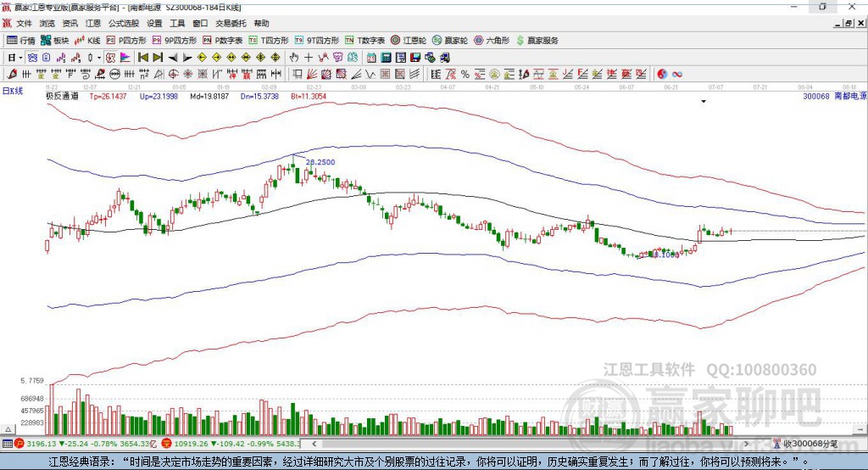
Task: Open the 窗口 menu
Action: click(x=200, y=23)
